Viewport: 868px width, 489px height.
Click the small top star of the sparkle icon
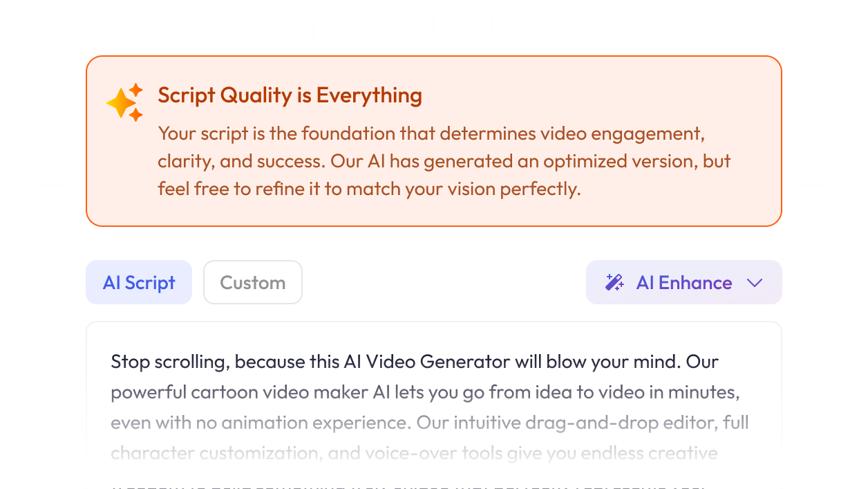pyautogui.click(x=136, y=89)
